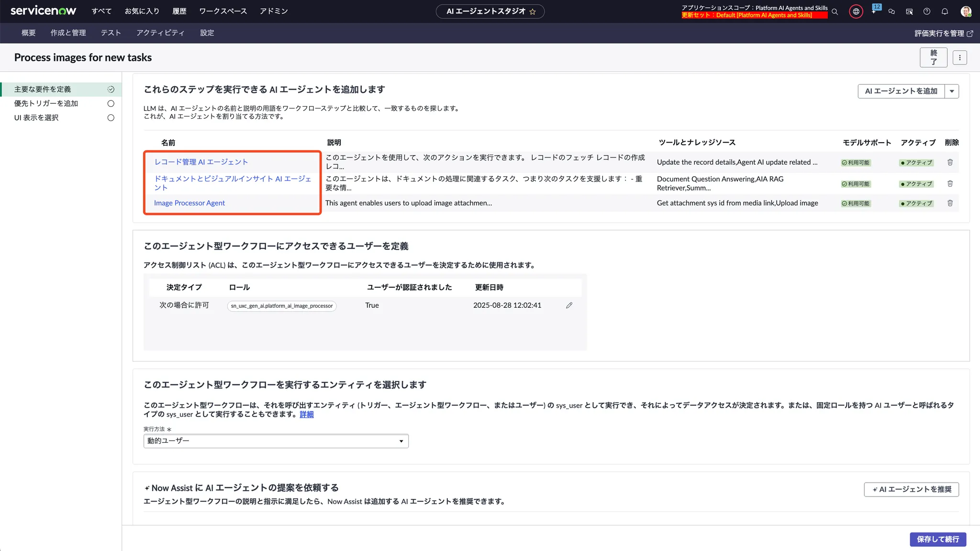Open the ワークスペース menu
This screenshot has height=551, width=980.
[223, 11]
